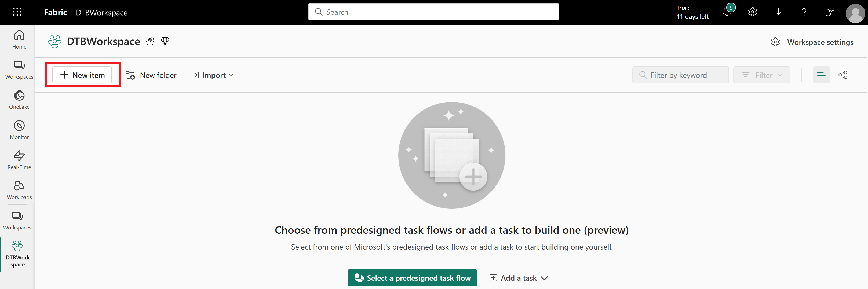The width and height of the screenshot is (868, 289).
Task: Open upper Workspaces in the sidebar
Action: pos(19,70)
